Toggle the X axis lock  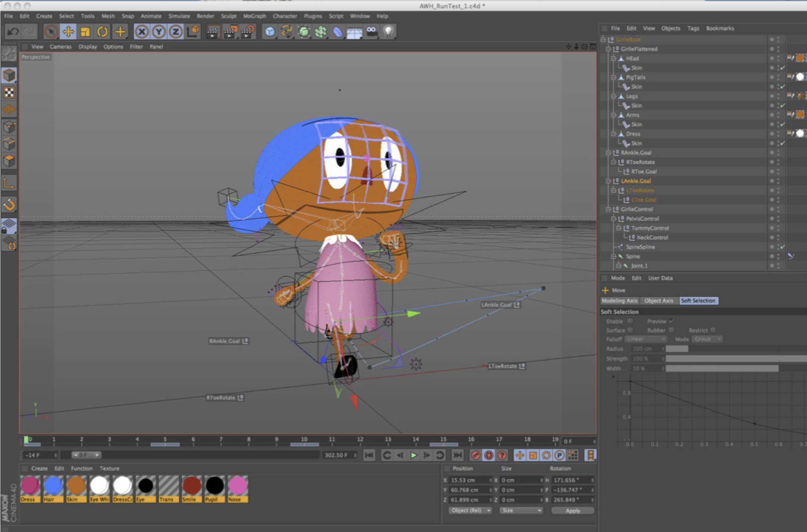point(142,32)
